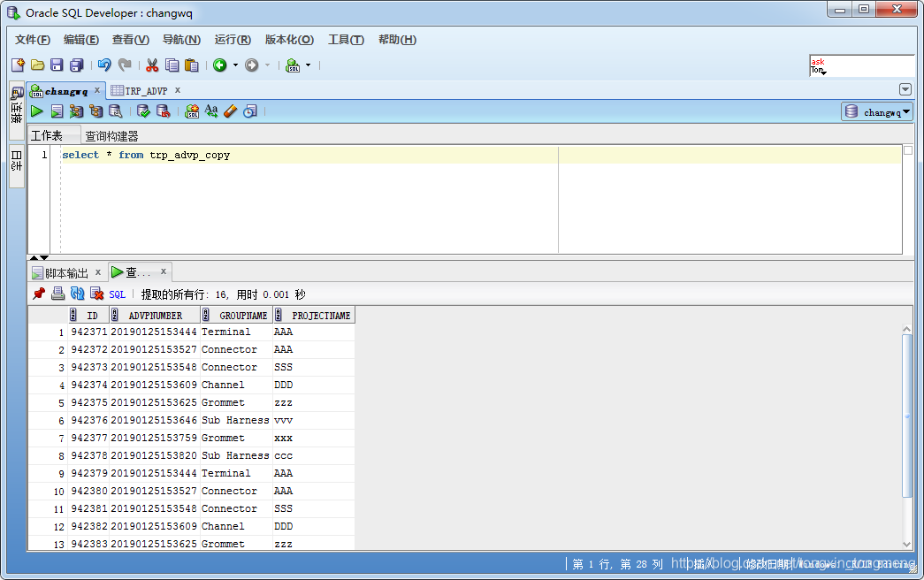Create a new file with New icon
This screenshot has width=924, height=580.
19,65
